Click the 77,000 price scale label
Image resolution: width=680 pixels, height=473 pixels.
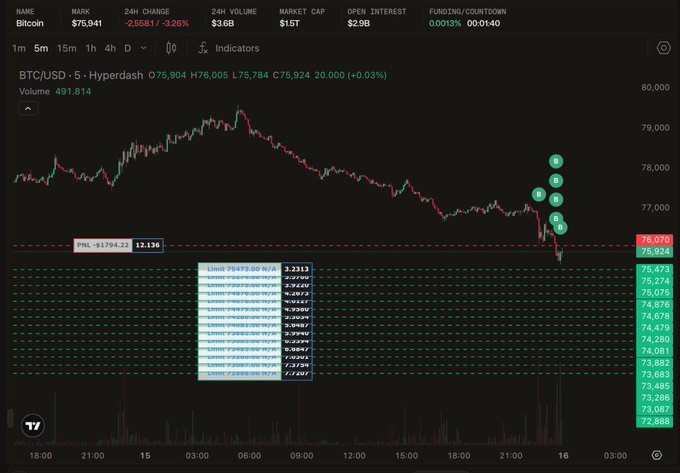tap(655, 208)
